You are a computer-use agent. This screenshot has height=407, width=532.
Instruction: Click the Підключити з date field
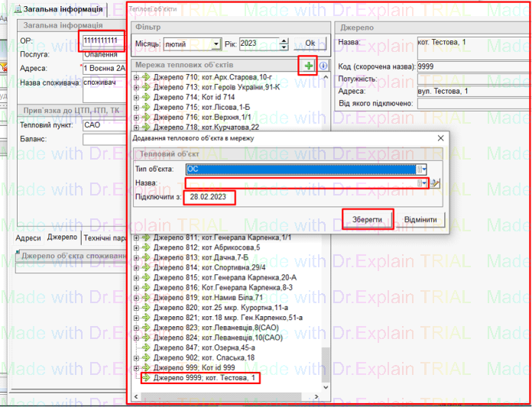(x=208, y=198)
